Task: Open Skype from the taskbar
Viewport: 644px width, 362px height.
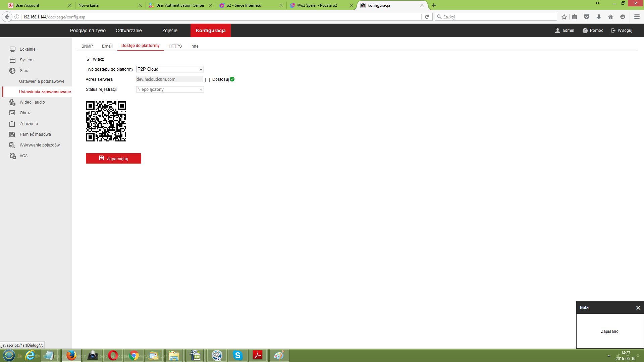Action: [238, 355]
